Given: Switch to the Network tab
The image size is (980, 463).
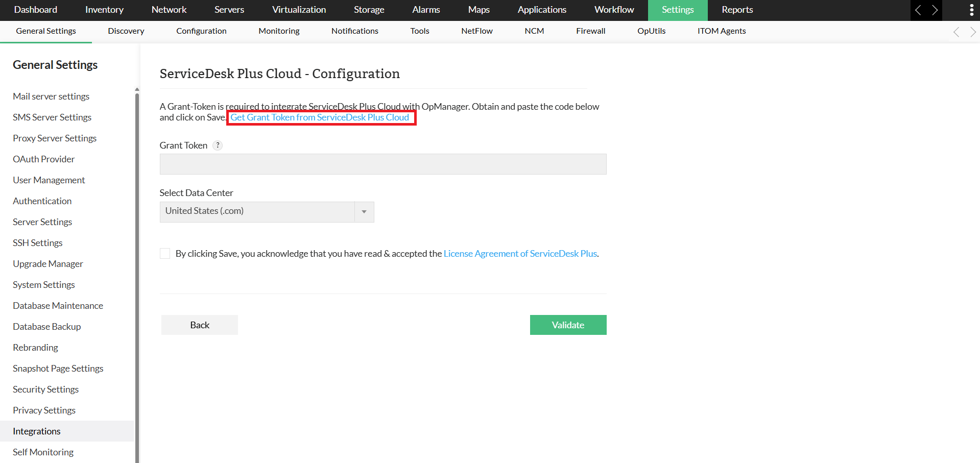Looking at the screenshot, I should click(169, 10).
